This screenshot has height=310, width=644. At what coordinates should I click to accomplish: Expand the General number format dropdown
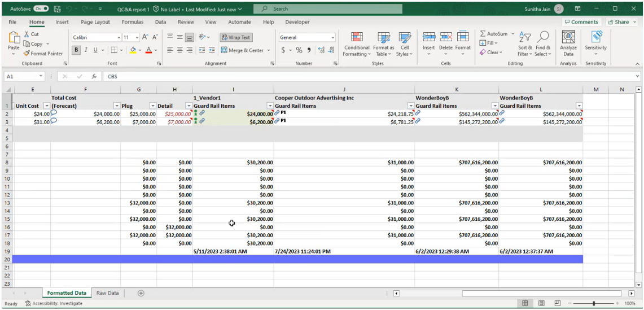click(333, 38)
